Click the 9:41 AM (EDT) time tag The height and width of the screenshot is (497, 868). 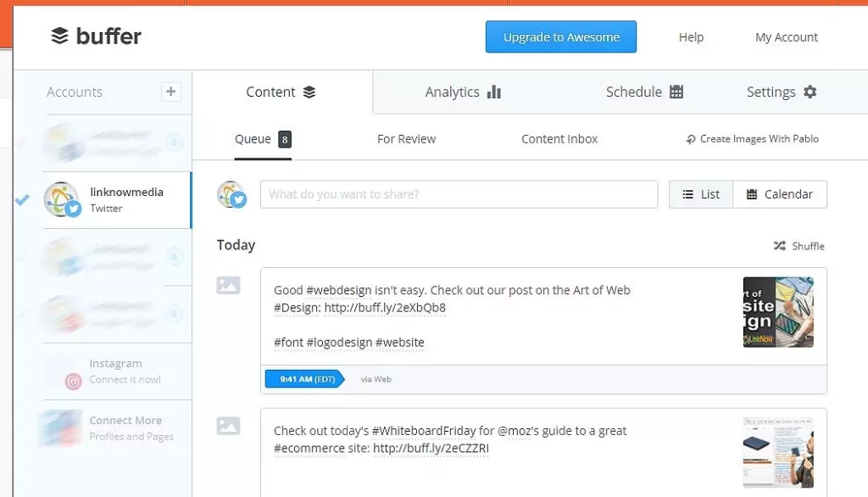(304, 379)
